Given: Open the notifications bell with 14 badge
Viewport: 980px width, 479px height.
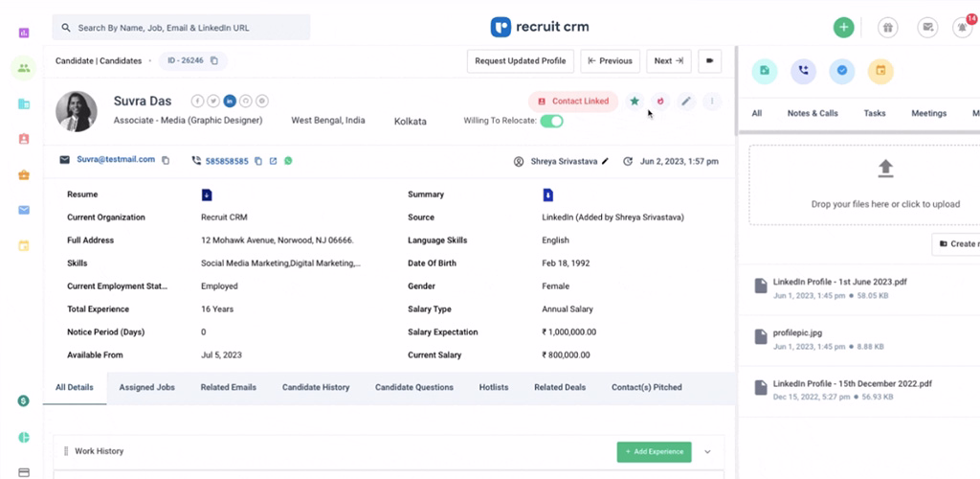Looking at the screenshot, I should click(963, 28).
